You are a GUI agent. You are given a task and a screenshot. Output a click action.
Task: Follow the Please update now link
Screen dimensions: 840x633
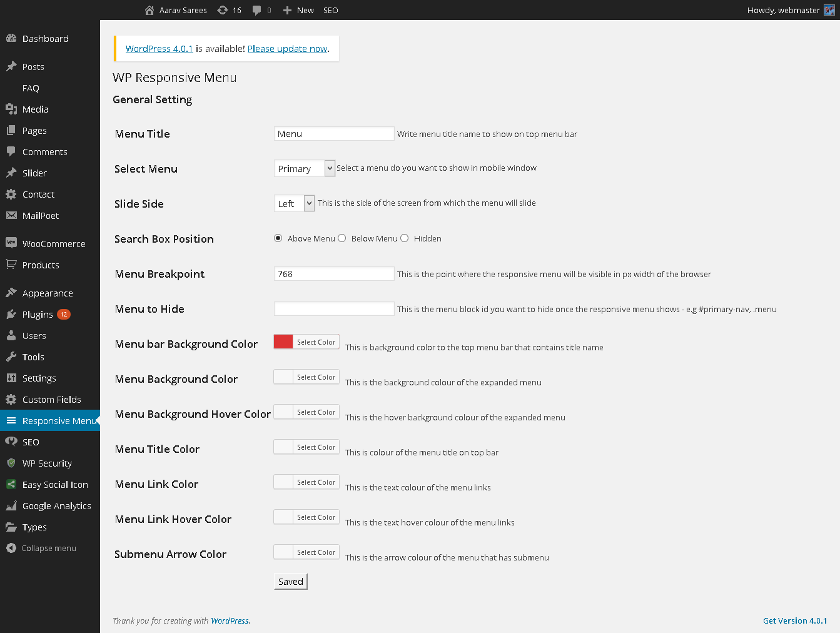[x=287, y=49]
